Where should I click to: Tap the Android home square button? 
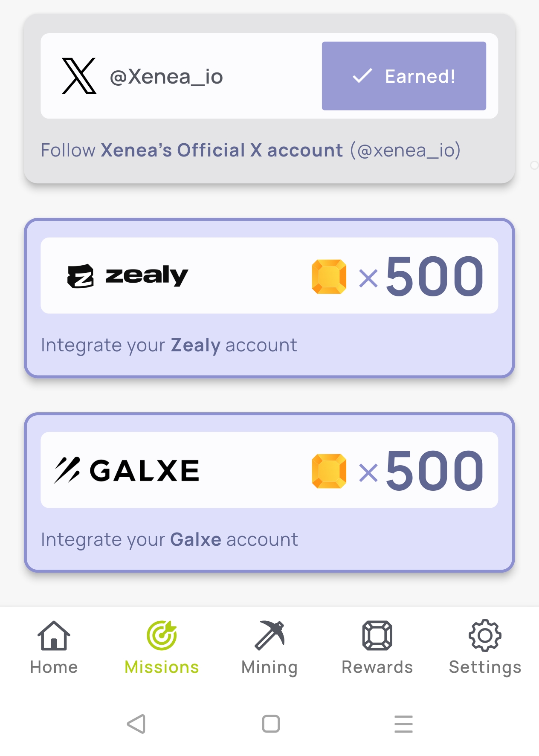[271, 724]
